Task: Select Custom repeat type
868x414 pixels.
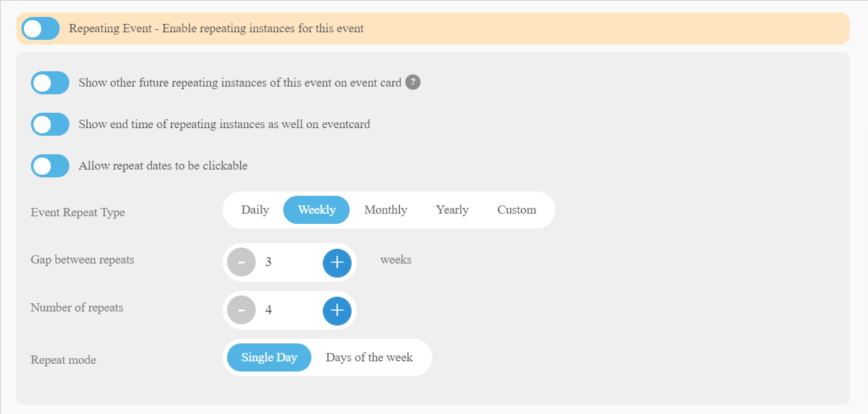Action: coord(517,210)
